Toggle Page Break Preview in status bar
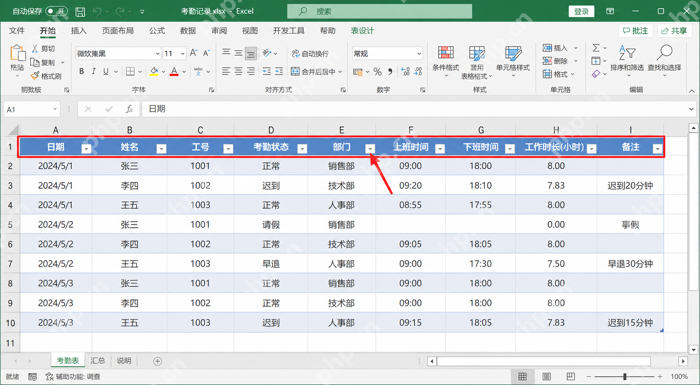The width and height of the screenshot is (700, 385). (571, 377)
